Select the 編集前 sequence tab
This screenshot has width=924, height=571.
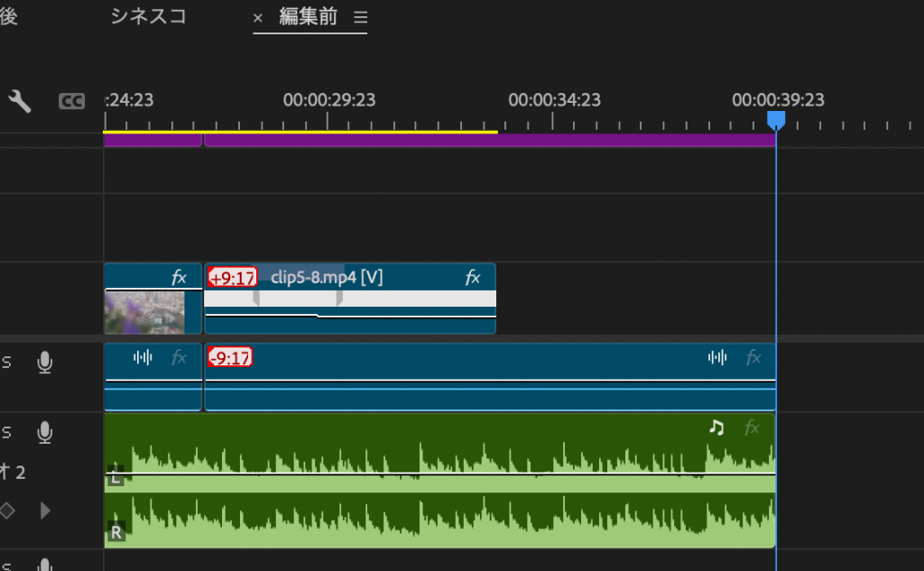click(308, 17)
